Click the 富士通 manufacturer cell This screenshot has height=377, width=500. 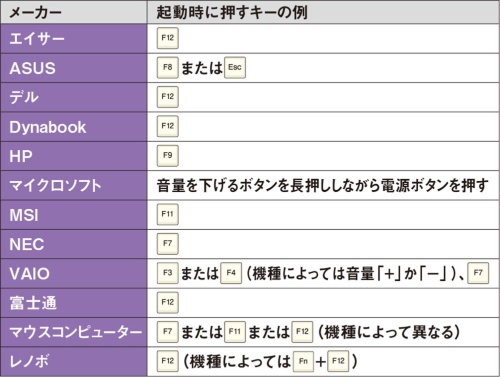click(74, 303)
